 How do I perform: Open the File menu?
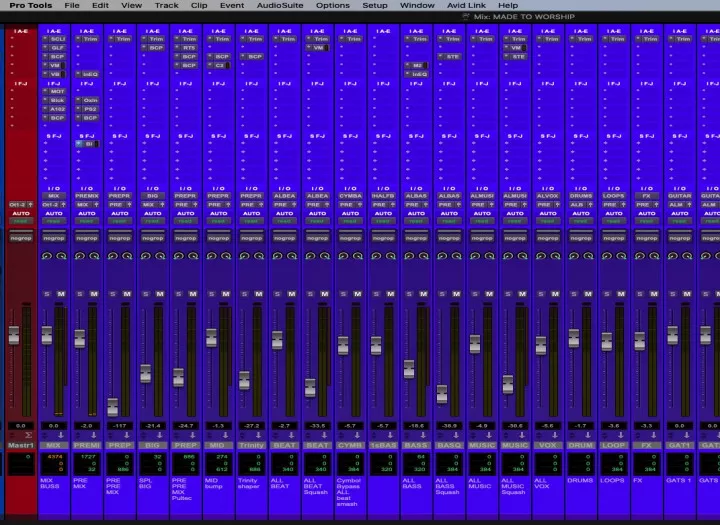point(72,6)
